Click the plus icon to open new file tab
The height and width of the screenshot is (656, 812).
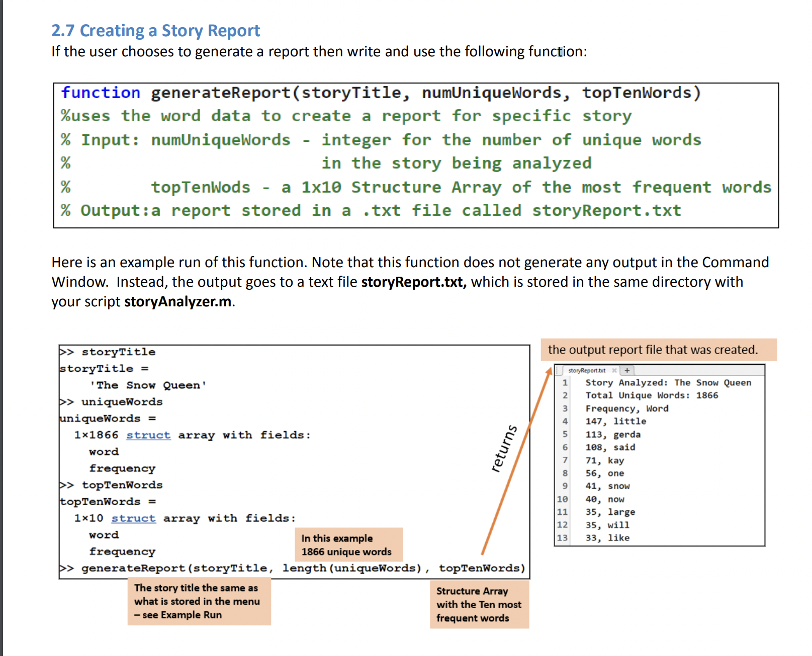627,370
